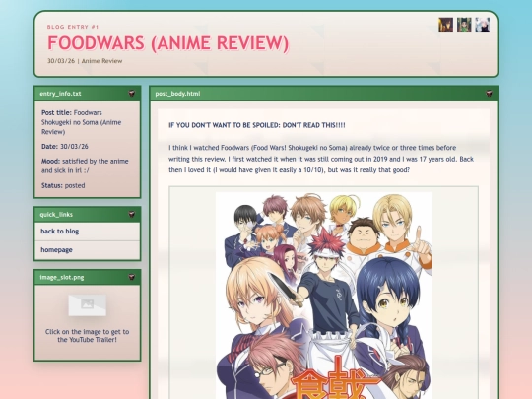Viewport: 532px width, 399px height.
Task: Click the Post title text in entry info
Action: pyautogui.click(x=82, y=122)
